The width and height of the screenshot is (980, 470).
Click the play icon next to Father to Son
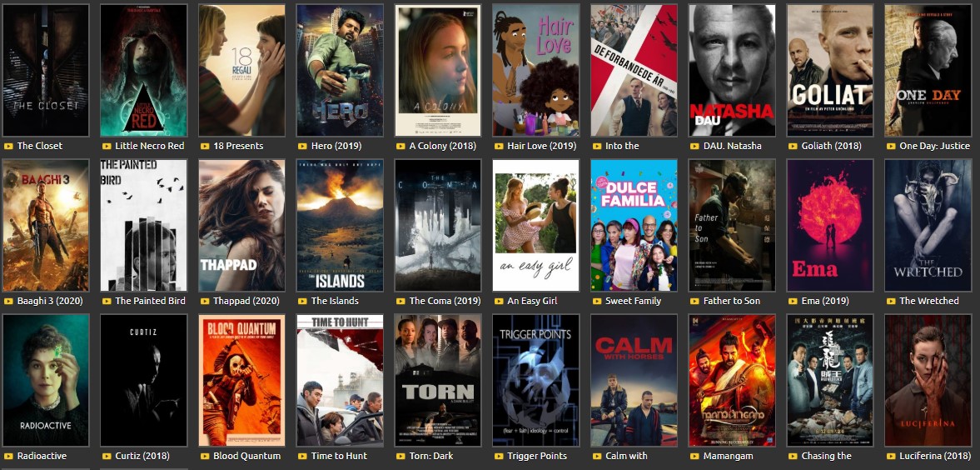coord(694,301)
